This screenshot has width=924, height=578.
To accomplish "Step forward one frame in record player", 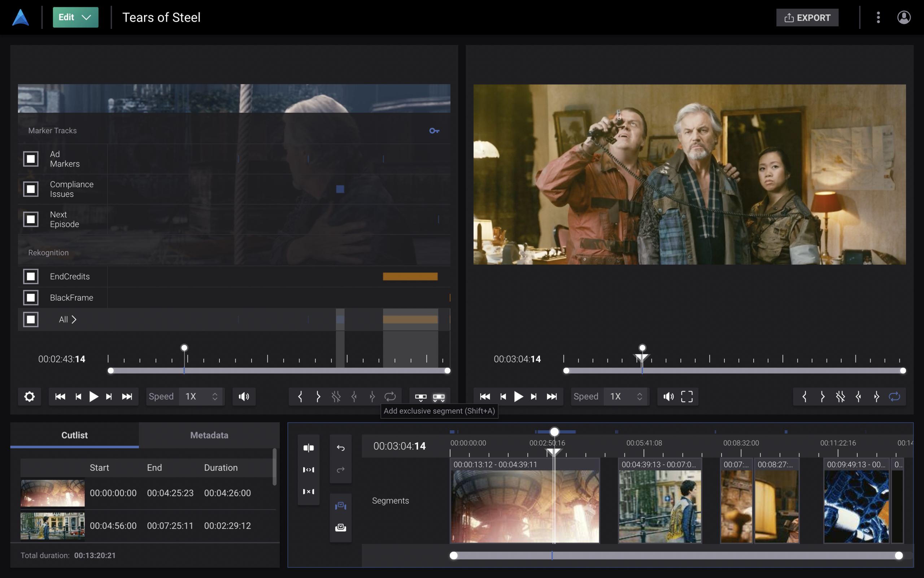I will (534, 396).
